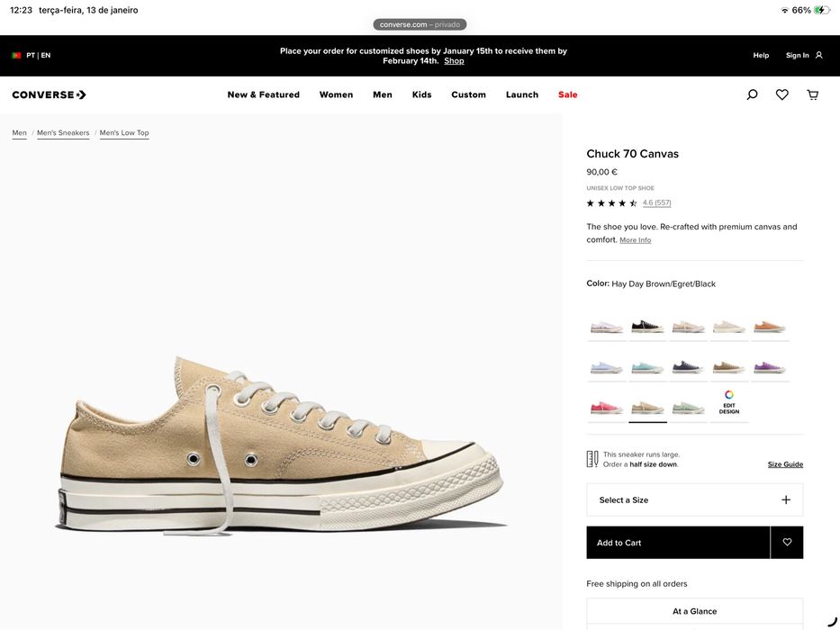Tap the converse.com address bar
Screen dimensions: 840x630
point(420,24)
